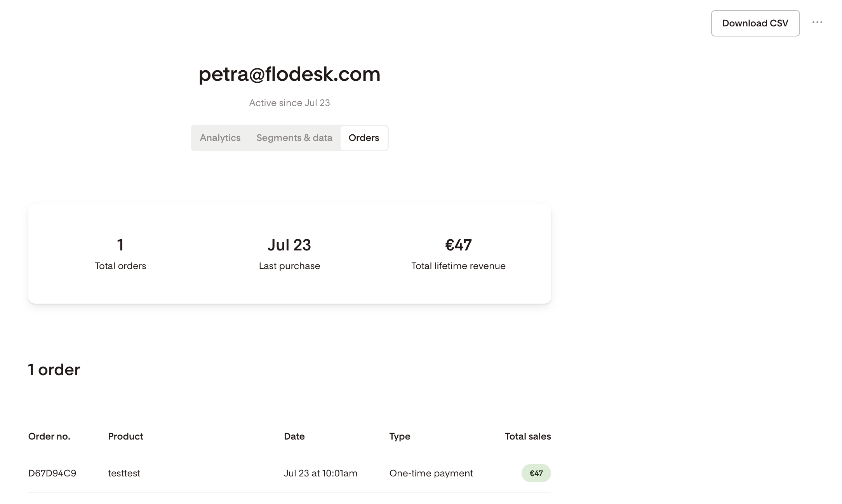This screenshot has width=842, height=504.
Task: Sort by the Type column header
Action: pyautogui.click(x=400, y=436)
